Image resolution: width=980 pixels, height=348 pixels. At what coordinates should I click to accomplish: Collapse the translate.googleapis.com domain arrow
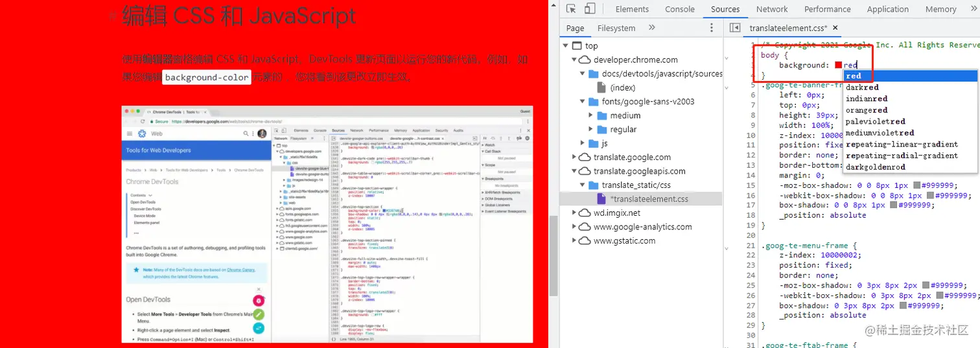[574, 171]
